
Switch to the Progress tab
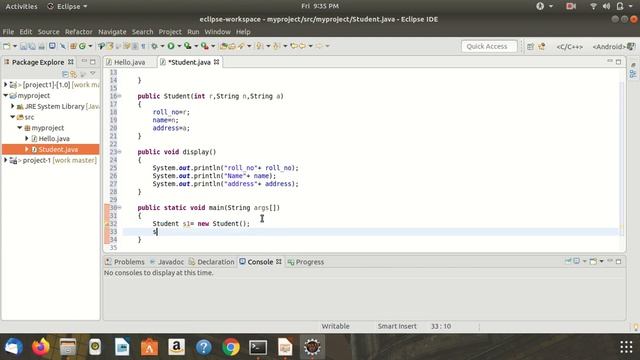(x=305, y=262)
